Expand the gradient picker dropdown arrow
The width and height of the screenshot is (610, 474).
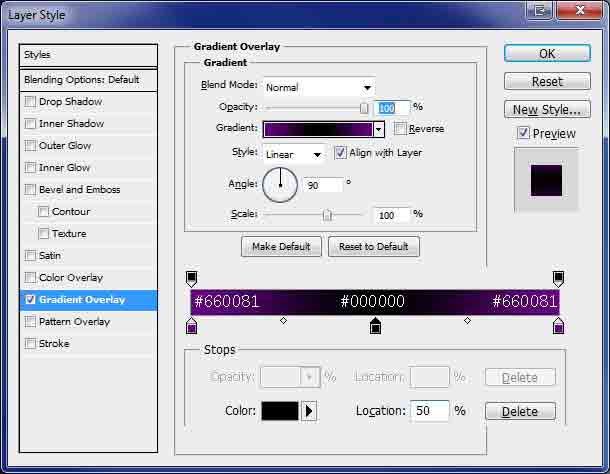(x=379, y=129)
